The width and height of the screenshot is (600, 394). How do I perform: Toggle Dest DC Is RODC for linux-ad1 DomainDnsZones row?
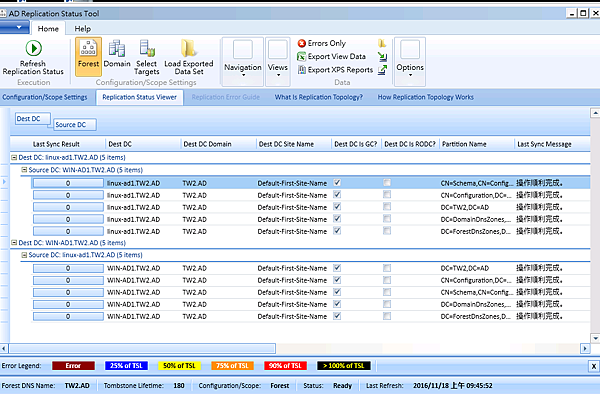(x=387, y=219)
